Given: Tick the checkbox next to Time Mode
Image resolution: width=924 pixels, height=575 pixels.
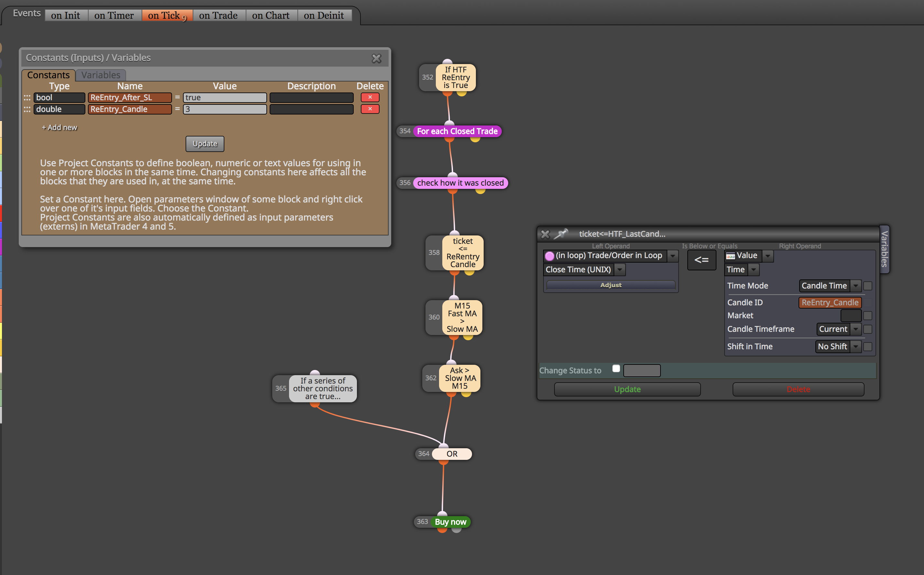Looking at the screenshot, I should (x=868, y=286).
